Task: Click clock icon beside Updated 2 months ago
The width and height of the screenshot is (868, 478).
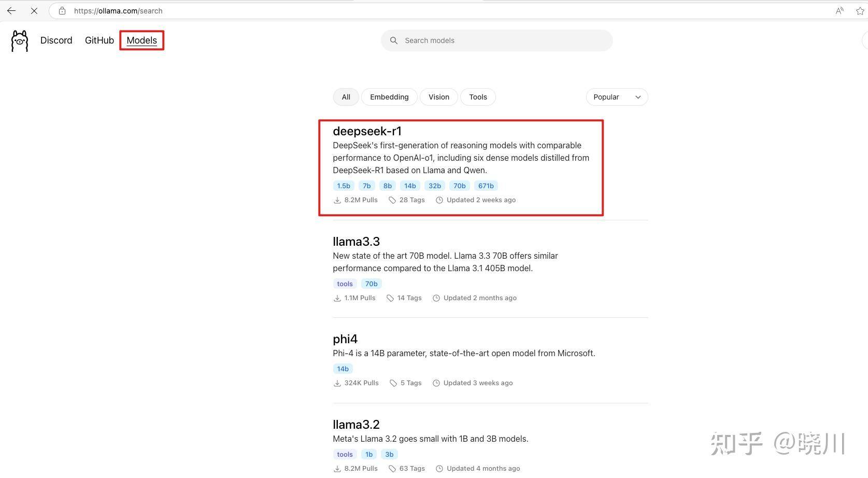Action: point(436,298)
